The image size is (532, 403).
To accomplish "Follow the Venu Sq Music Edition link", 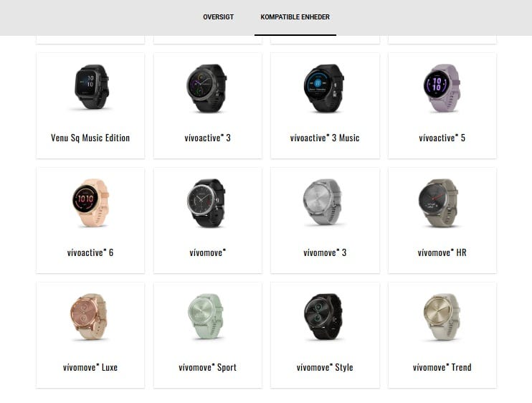I will (x=90, y=138).
